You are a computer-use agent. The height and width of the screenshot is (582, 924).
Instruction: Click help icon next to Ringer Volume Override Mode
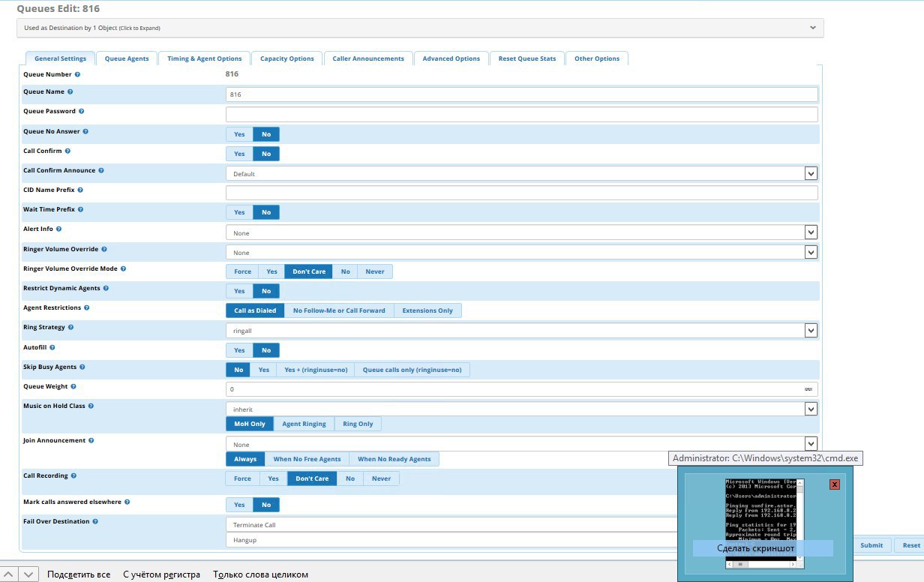(x=123, y=268)
